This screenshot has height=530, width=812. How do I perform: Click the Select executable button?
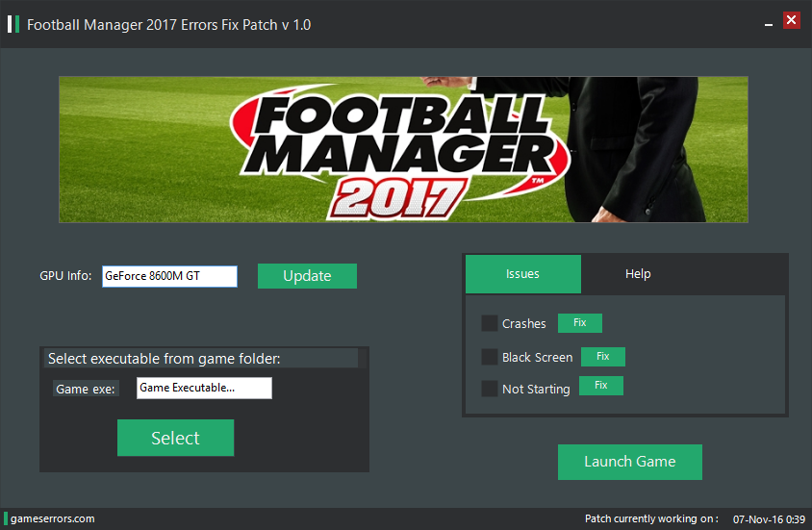[x=175, y=438]
